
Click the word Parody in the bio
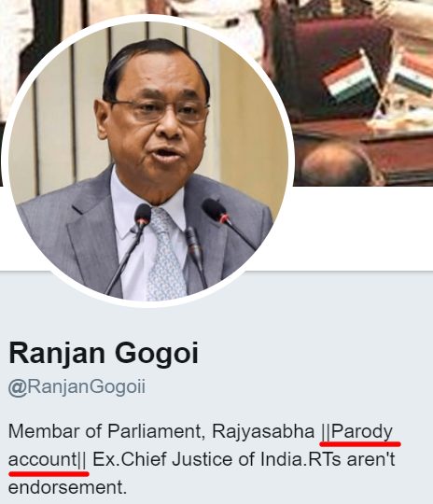click(x=362, y=432)
